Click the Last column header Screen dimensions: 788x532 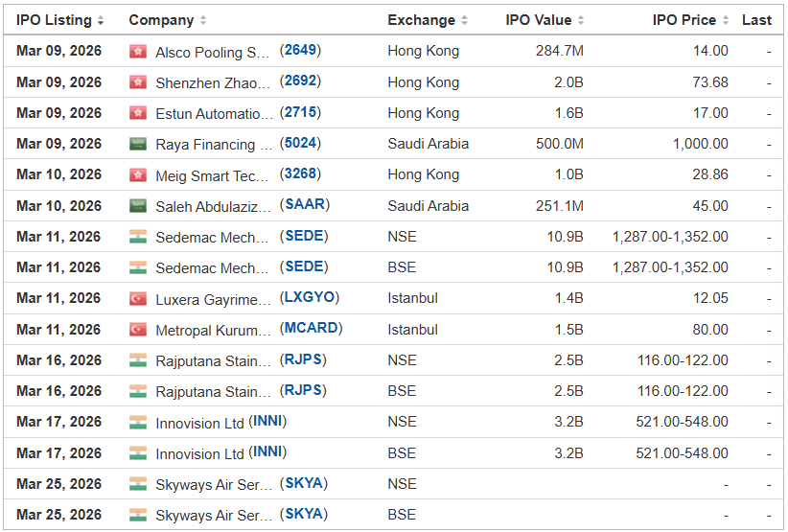[x=756, y=20]
